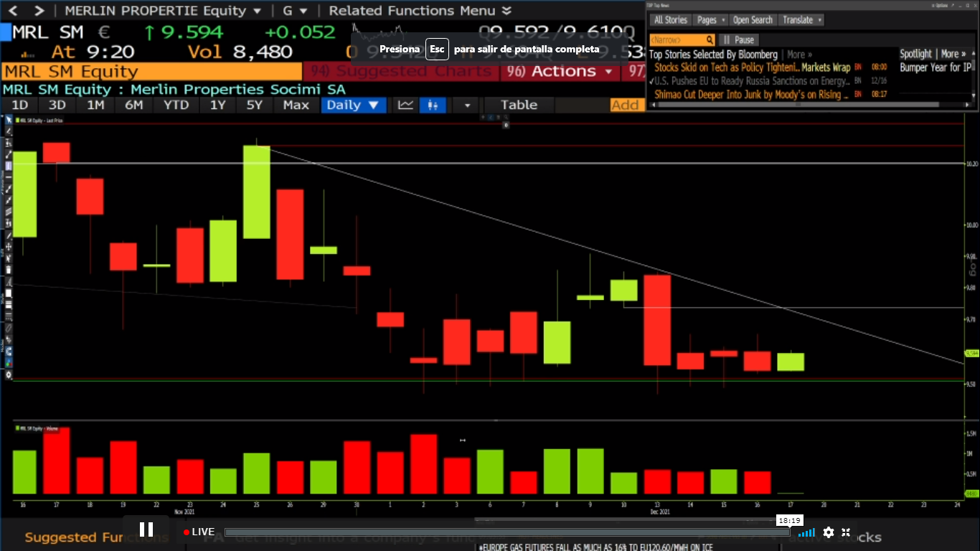Open More Spotlight link
980x551 pixels.
(953, 54)
